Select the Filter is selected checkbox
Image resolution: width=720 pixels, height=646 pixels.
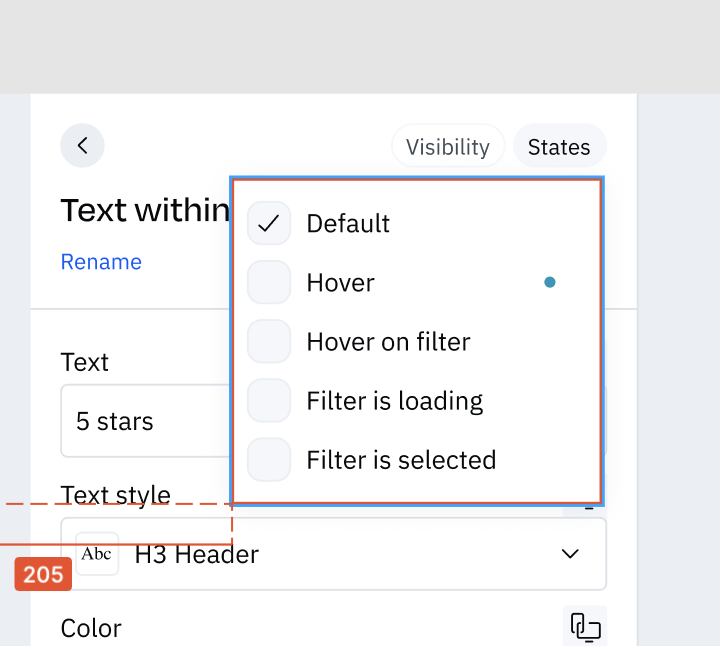(269, 460)
